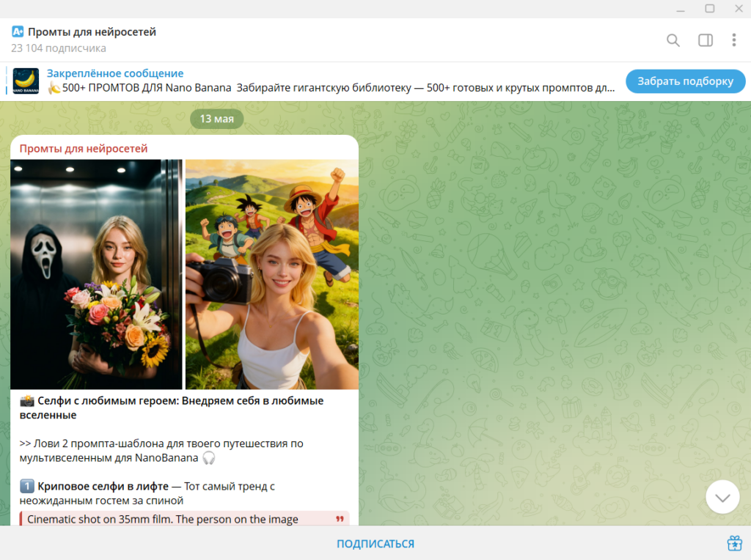This screenshot has height=560, width=751.
Task: Click the 23 104 подписчика subscriber count
Action: [x=59, y=48]
